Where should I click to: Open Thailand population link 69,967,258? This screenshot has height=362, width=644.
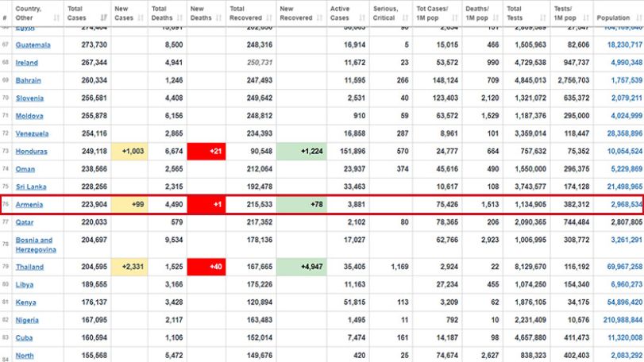pos(625,267)
